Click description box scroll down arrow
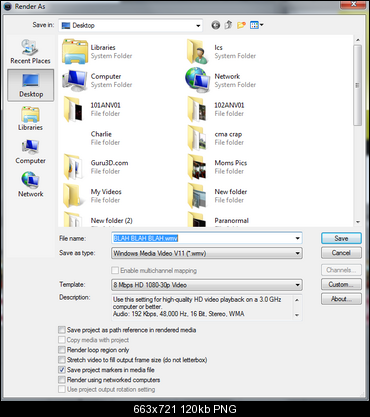 [297, 315]
